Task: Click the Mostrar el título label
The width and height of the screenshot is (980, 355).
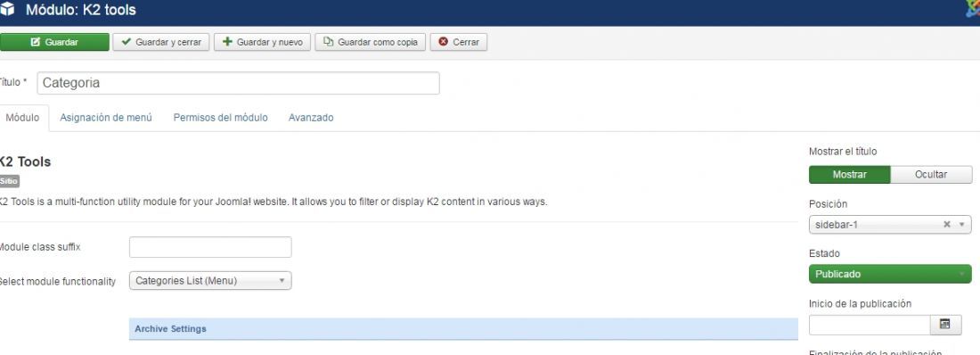Action: coord(843,152)
